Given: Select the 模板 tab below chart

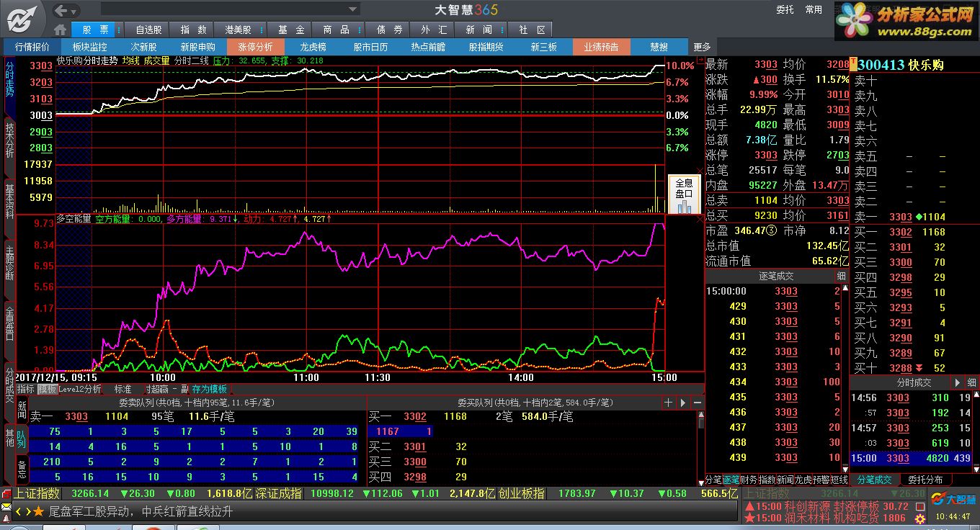Looking at the screenshot, I should point(47,389).
